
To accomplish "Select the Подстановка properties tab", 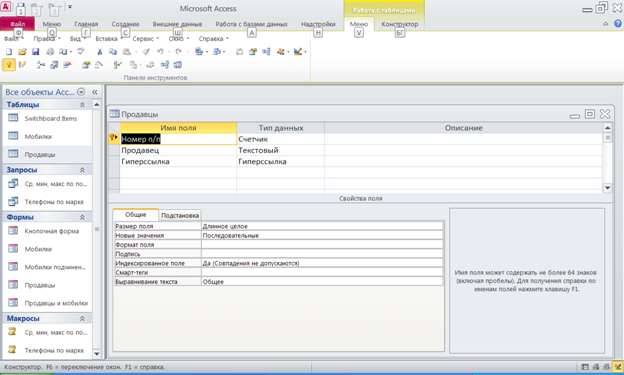I will (180, 215).
